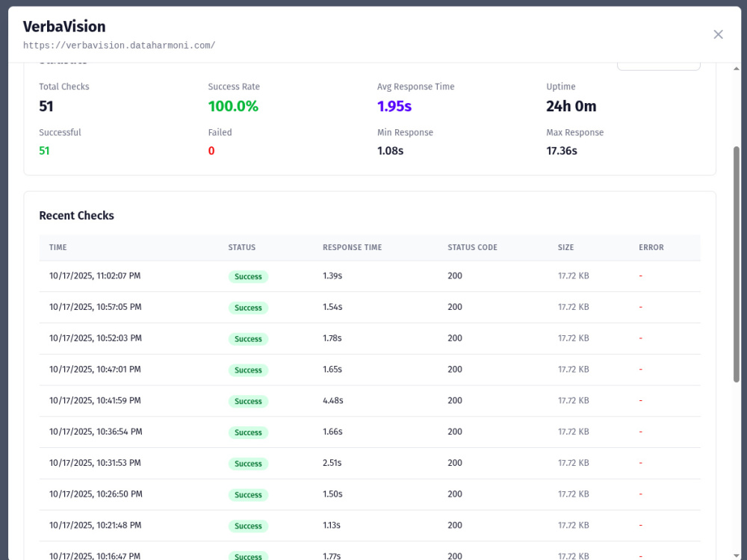
Task: Click the VerbaVision dialog title
Action: pos(64,27)
